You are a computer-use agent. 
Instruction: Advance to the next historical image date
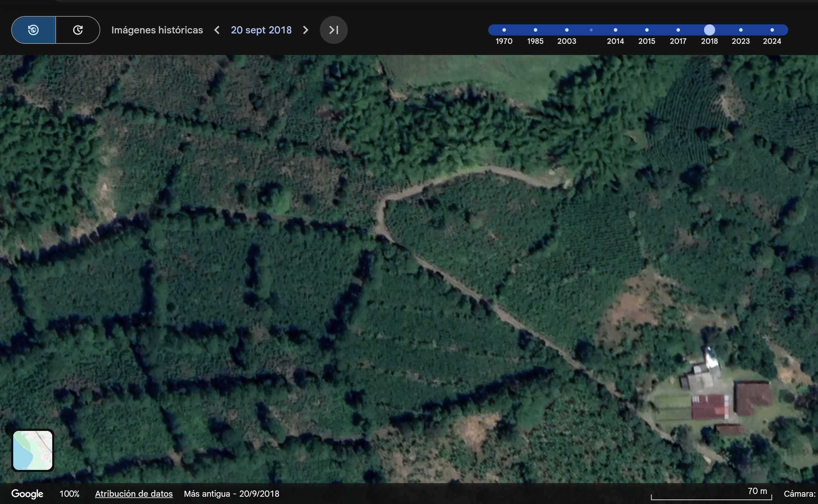(x=306, y=30)
